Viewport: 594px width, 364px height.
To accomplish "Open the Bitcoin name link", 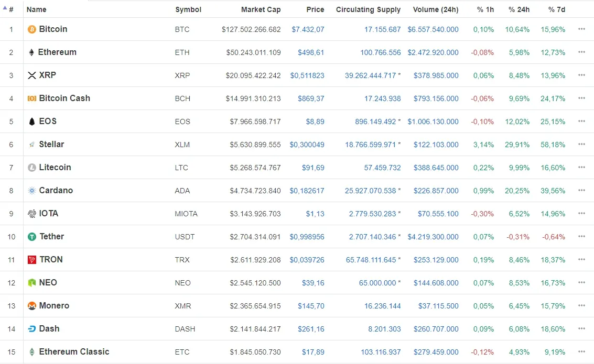I will pos(53,29).
